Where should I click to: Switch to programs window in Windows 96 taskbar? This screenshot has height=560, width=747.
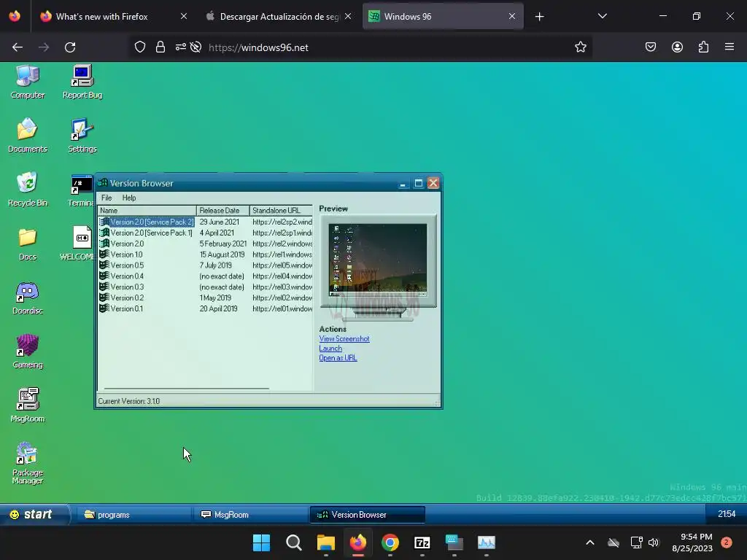tap(133, 515)
